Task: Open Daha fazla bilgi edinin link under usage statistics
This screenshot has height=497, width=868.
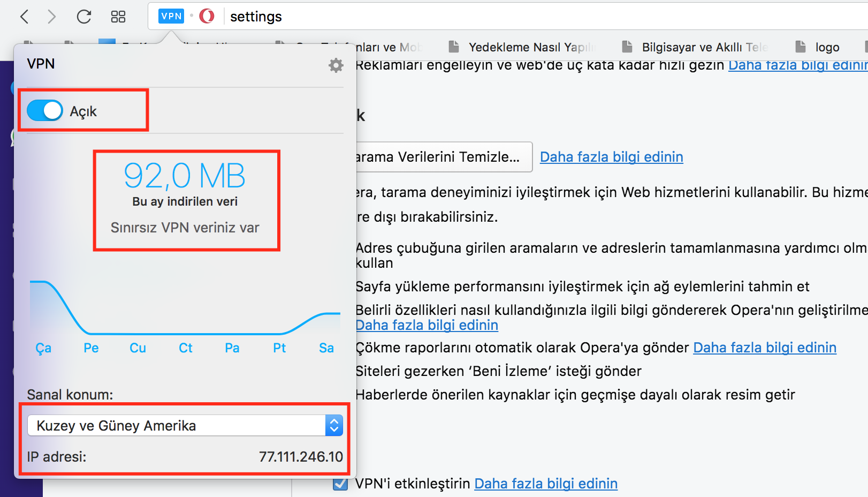Action: click(x=427, y=325)
